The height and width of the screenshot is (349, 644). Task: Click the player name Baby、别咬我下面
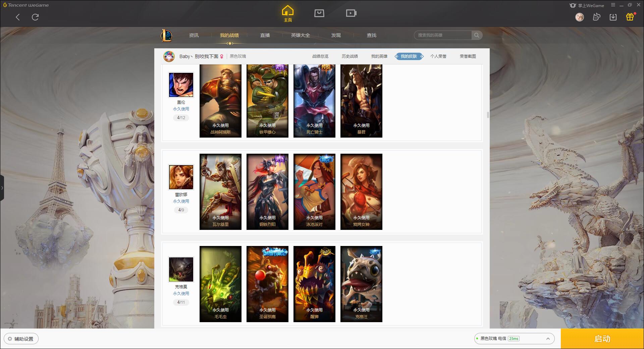[x=199, y=56]
